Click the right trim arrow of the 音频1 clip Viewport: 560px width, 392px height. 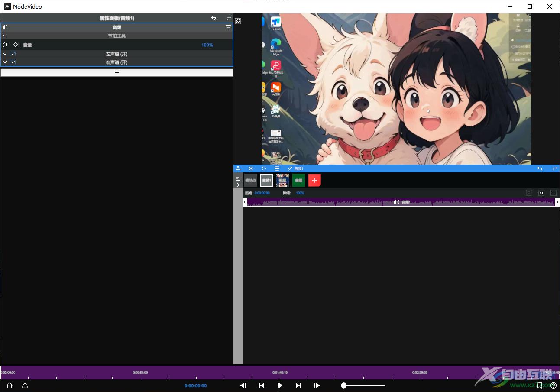click(557, 202)
